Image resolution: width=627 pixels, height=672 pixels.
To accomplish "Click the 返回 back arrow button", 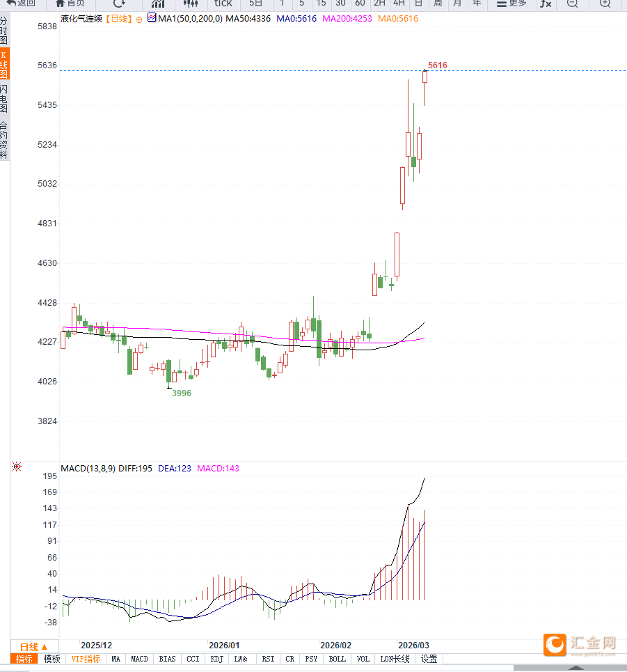I will [21, 3].
